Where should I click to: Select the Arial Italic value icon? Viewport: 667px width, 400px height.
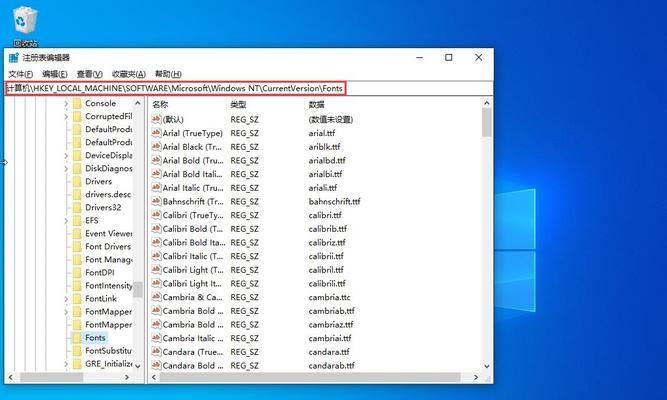coord(156,188)
